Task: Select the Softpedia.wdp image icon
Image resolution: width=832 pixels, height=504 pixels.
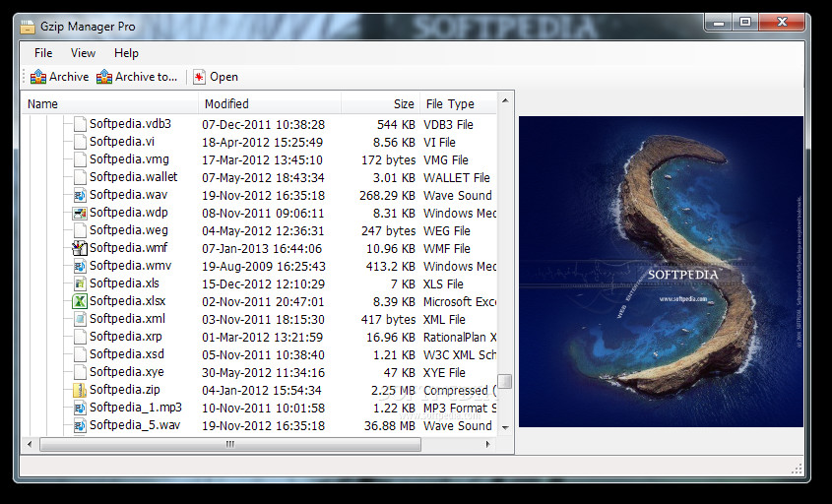Action: [80, 213]
